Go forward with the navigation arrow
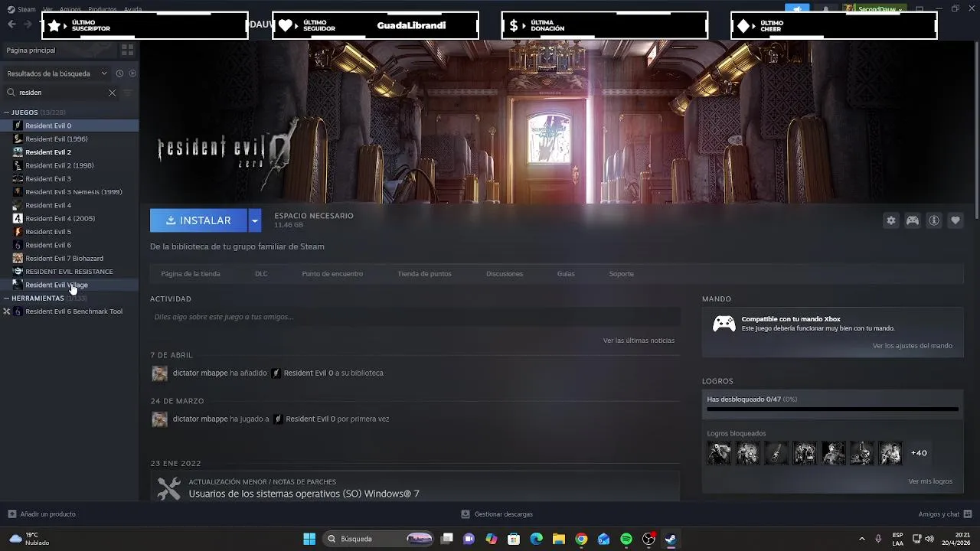Viewport: 980px width, 551px height. click(28, 24)
